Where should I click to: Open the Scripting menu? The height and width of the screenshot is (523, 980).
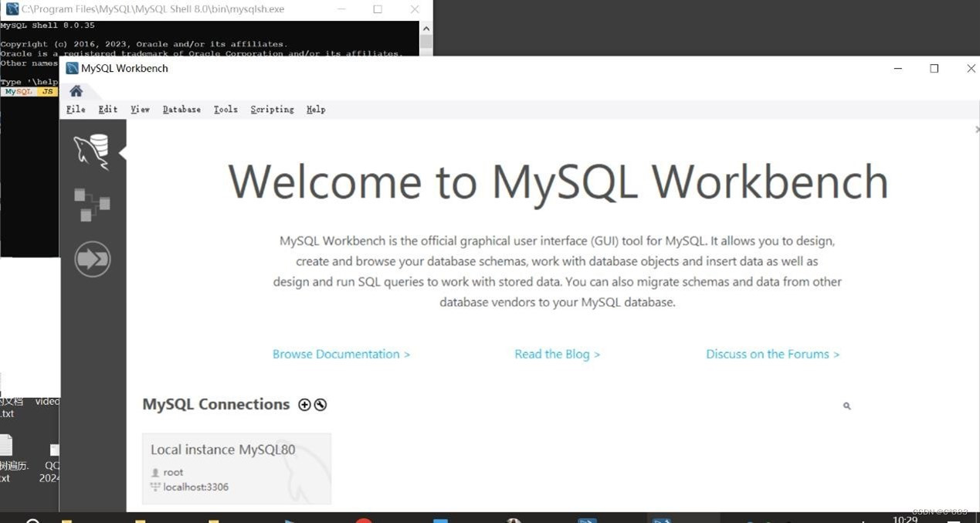pyautogui.click(x=272, y=109)
